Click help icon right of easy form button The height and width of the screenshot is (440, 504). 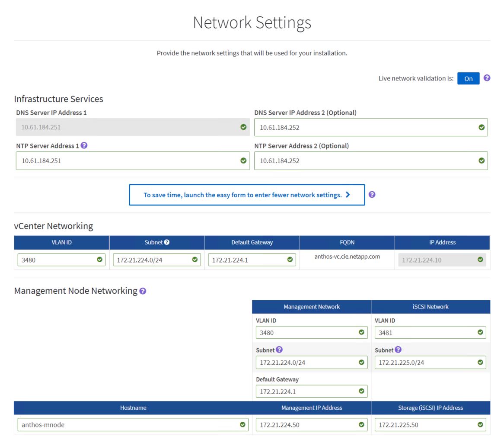[x=372, y=195]
